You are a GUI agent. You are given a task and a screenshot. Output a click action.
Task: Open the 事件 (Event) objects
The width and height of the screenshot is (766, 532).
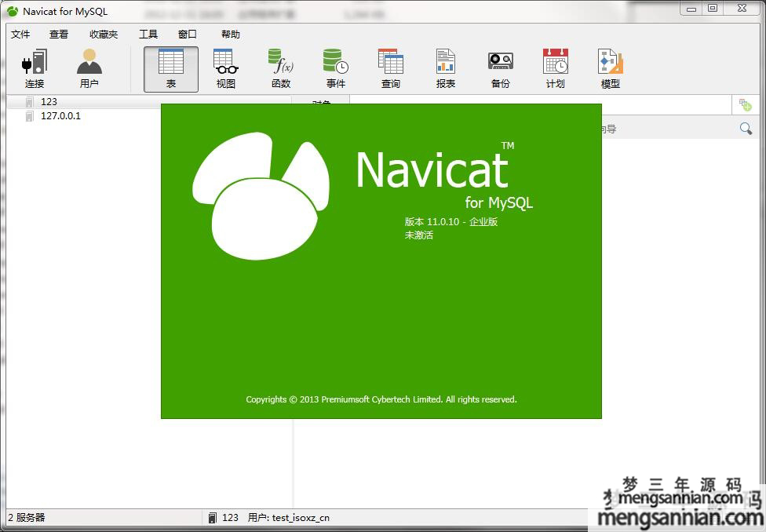tap(336, 69)
